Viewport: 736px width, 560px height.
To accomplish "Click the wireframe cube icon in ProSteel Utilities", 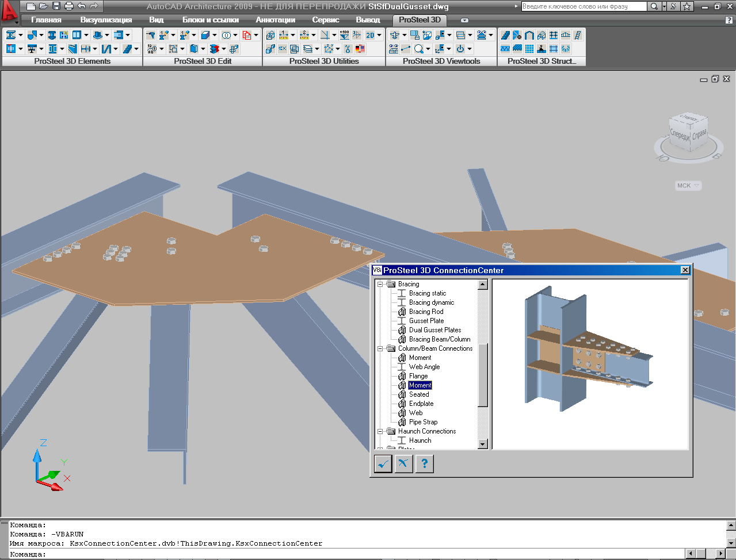I will (x=270, y=35).
